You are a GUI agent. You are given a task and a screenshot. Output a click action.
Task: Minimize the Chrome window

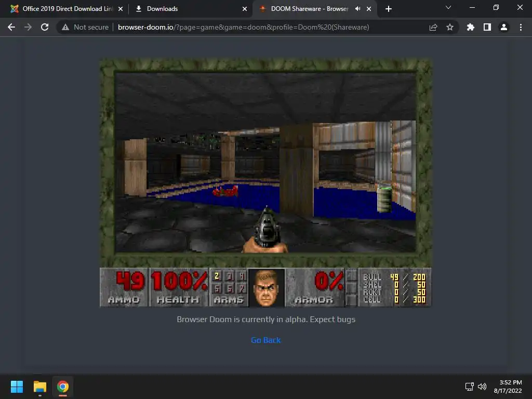472,7
